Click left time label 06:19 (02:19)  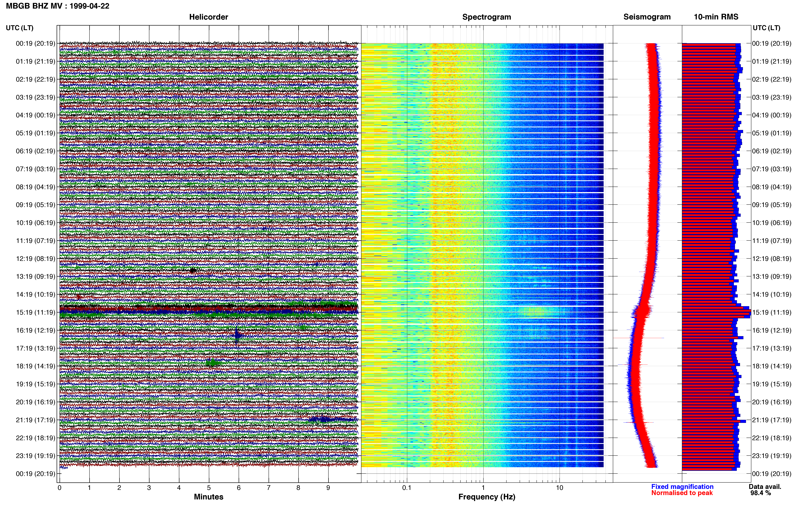click(36, 151)
